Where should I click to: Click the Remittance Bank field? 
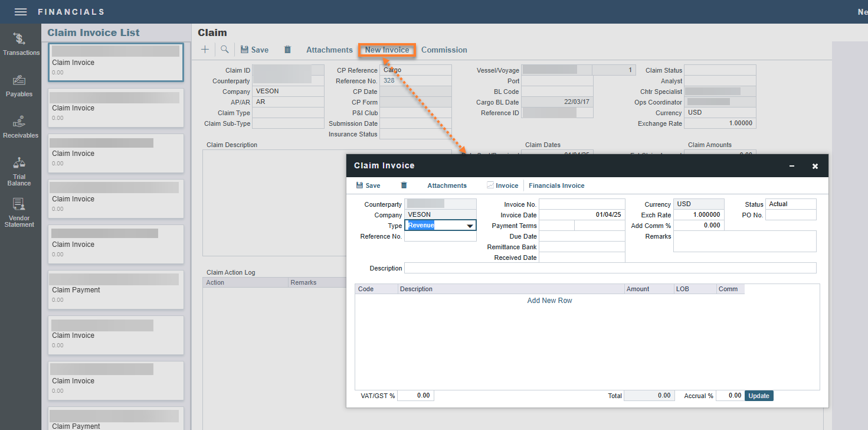[582, 247]
